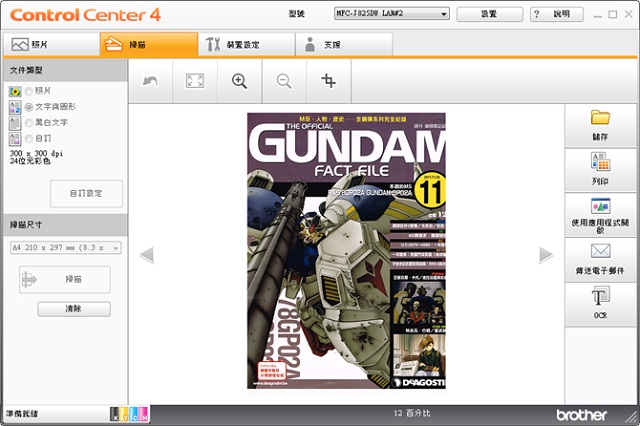640x426 pixels.
Task: Switch to the 照片 tab
Action: pos(51,44)
